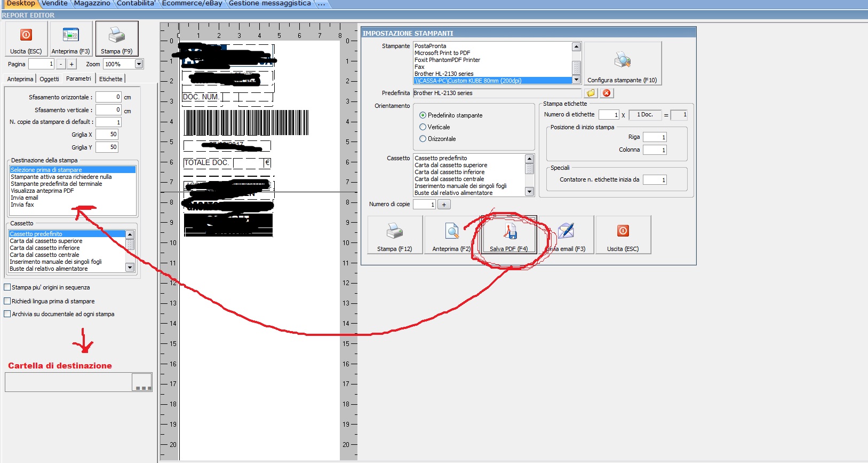Open the Magazzino top tab
The height and width of the screenshot is (463, 868).
pos(92,3)
